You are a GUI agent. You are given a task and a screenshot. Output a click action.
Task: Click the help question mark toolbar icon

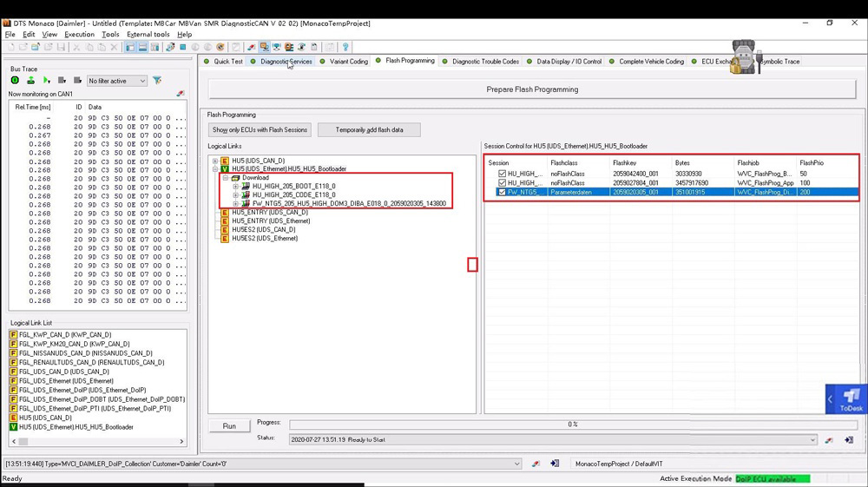click(x=345, y=47)
